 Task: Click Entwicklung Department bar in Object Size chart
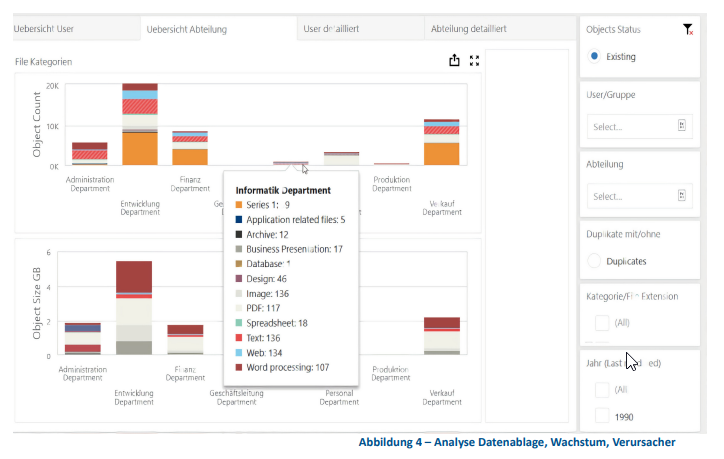134,308
